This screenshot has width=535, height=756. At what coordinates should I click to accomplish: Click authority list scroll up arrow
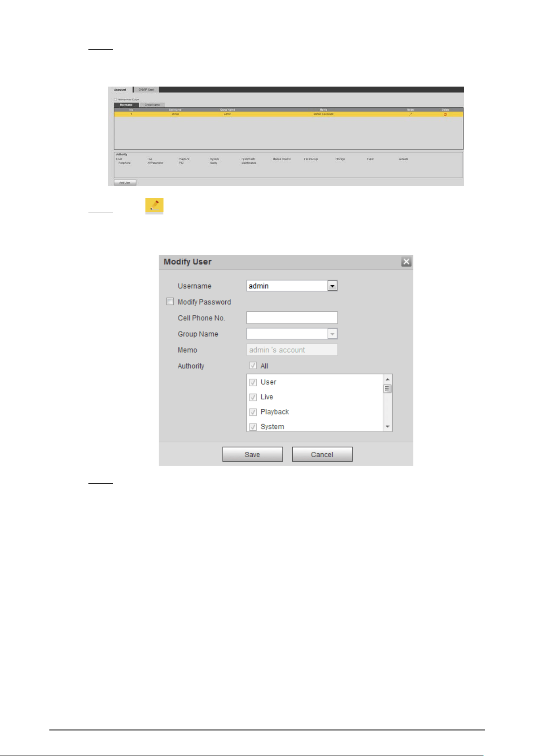point(388,380)
